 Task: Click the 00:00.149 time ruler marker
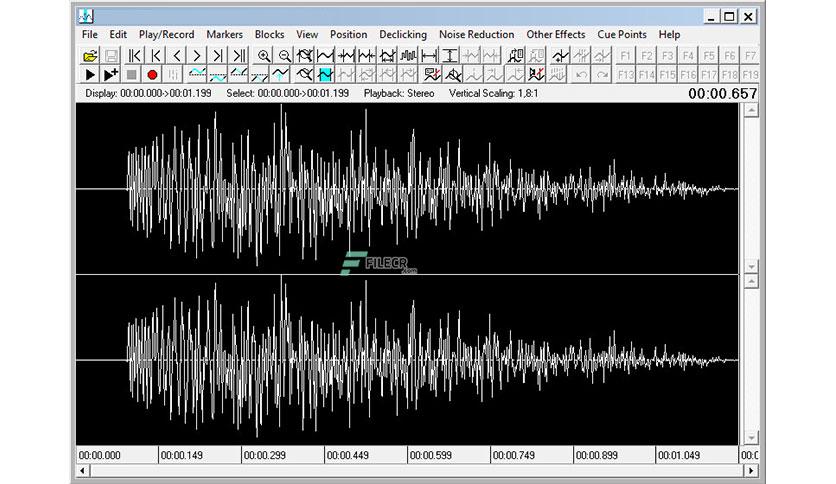point(182,455)
